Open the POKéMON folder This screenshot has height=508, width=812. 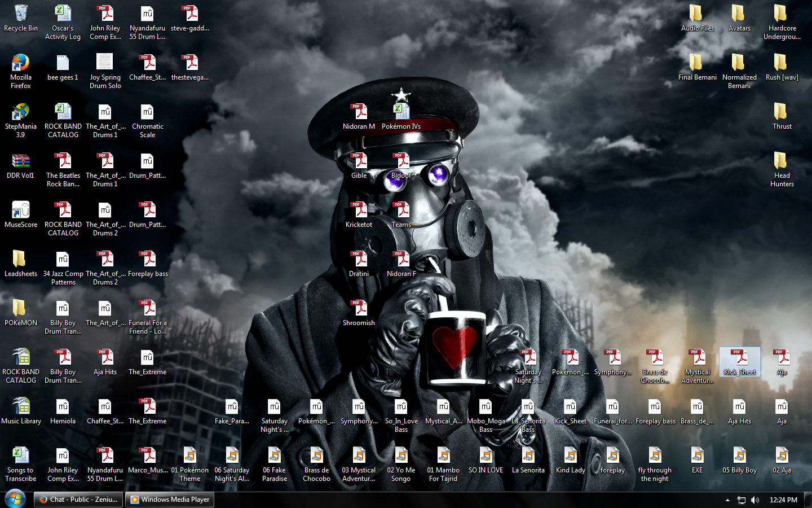(21, 313)
